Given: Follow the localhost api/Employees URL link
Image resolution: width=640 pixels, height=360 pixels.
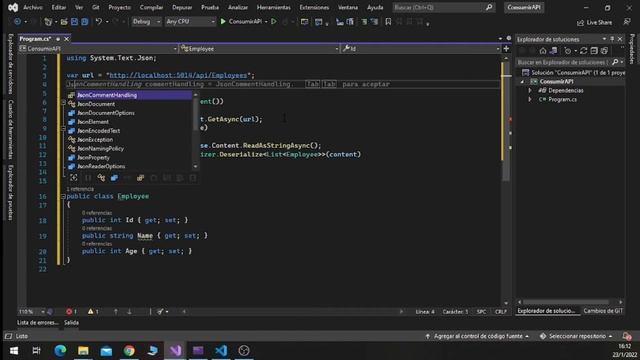Looking at the screenshot, I should (178, 76).
